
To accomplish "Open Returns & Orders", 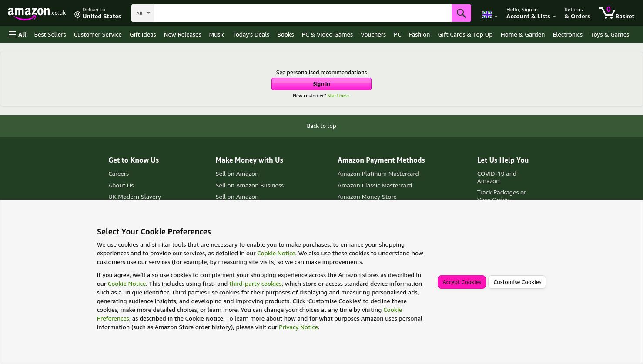I will pos(577,13).
